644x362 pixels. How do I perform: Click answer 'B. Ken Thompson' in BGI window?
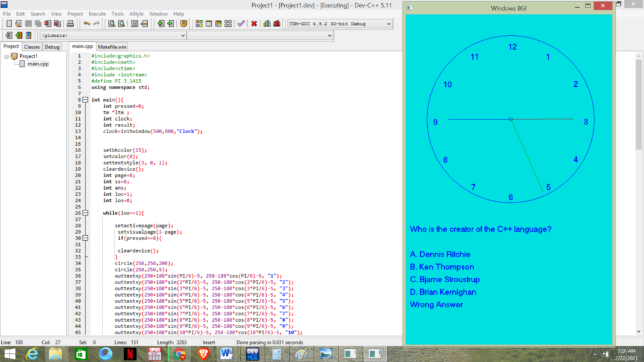tap(442, 267)
